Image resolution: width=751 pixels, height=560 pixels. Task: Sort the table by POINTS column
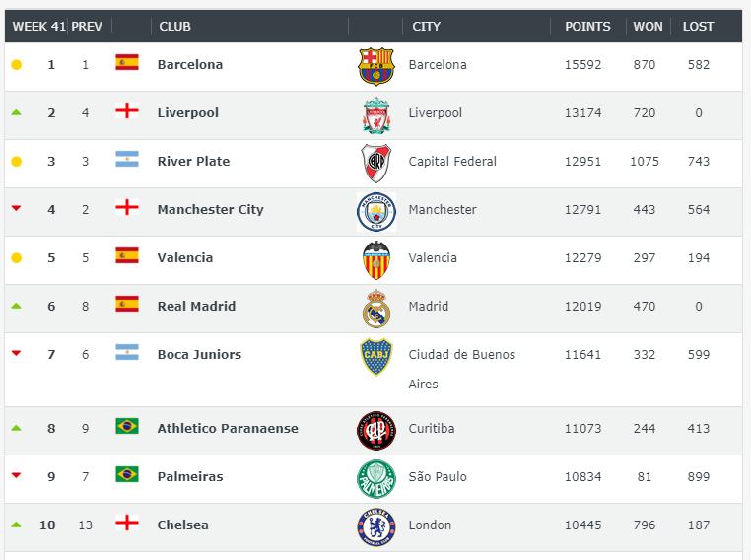[587, 27]
